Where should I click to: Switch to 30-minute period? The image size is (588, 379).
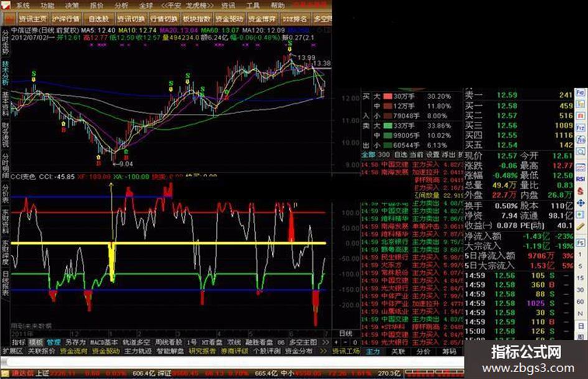[581, 289]
